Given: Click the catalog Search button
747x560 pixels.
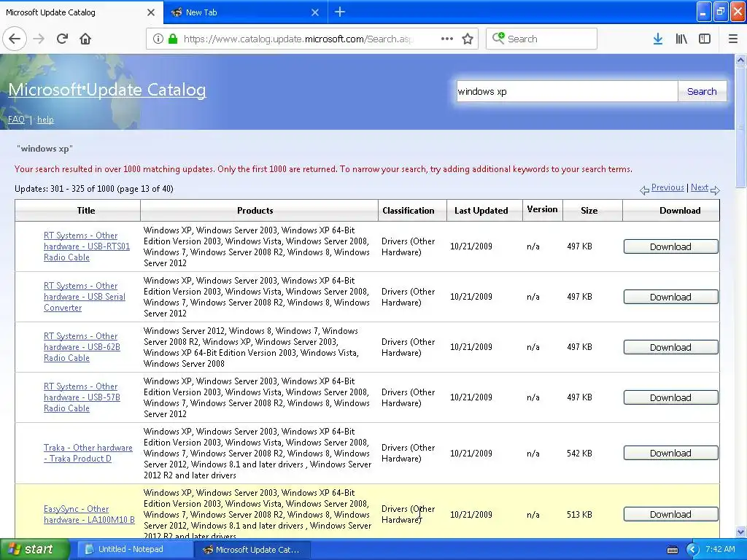Looking at the screenshot, I should tap(702, 91).
